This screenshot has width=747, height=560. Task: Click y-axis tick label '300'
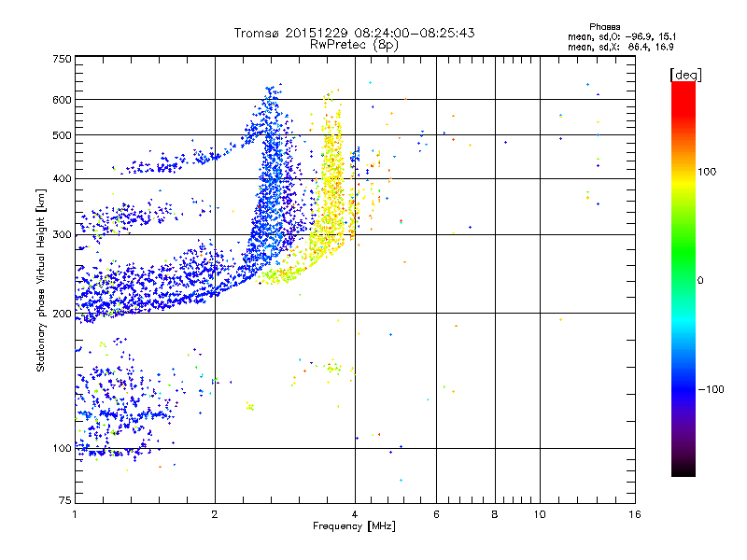click(x=62, y=235)
